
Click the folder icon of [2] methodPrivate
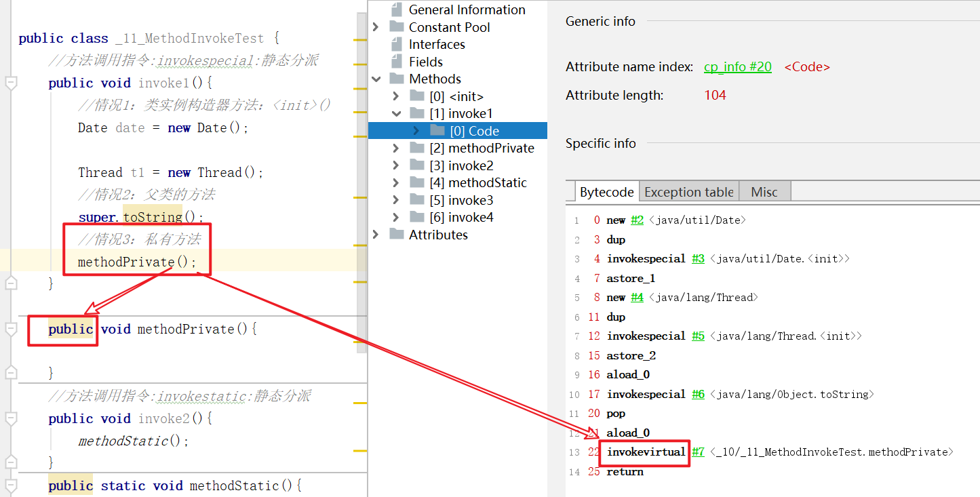(417, 148)
